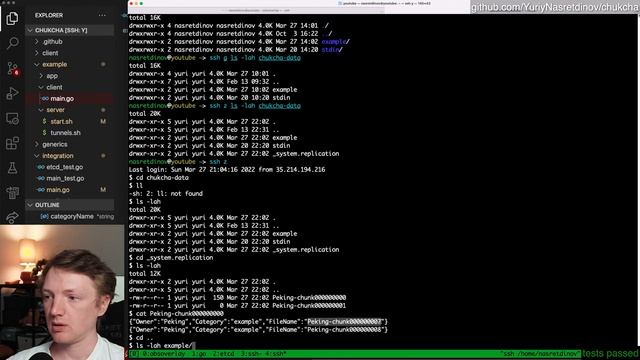Image resolution: width=640 pixels, height=360 pixels.
Task: Switch to tmux window 1:go
Action: click(x=199, y=354)
